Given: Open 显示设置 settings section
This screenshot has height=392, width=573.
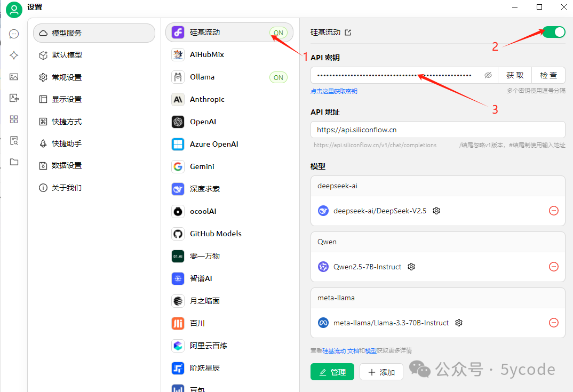Looking at the screenshot, I should (94, 99).
